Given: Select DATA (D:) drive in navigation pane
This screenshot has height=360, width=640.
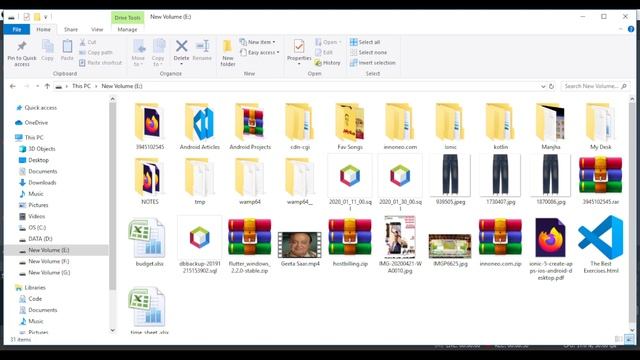Looking at the screenshot, I should (x=40, y=239).
